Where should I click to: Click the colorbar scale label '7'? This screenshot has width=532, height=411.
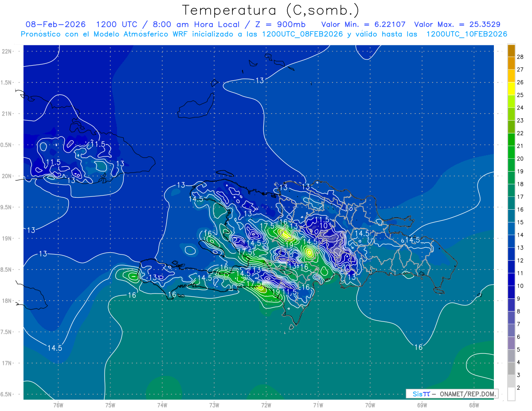point(519,324)
